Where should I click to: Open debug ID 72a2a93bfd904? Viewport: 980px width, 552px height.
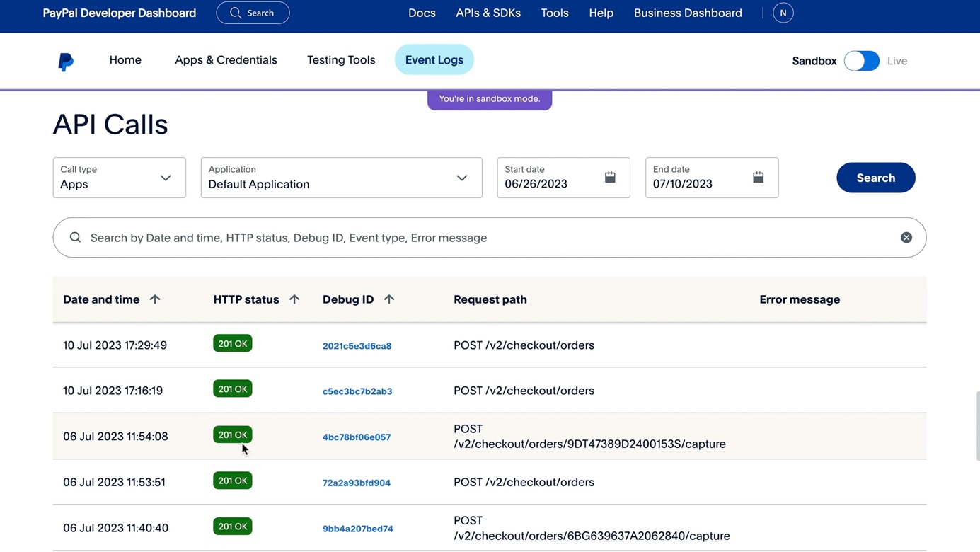(x=357, y=483)
